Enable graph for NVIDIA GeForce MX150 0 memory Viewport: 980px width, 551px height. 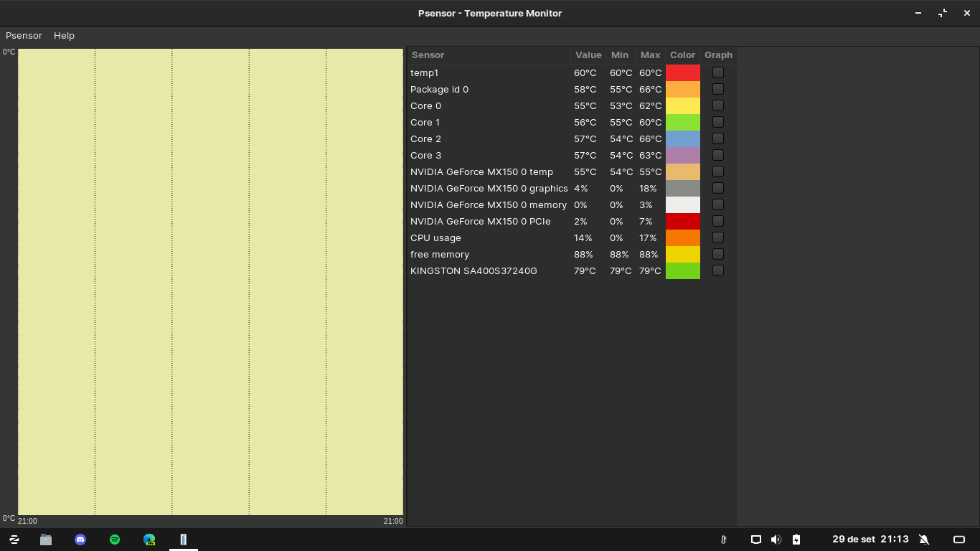[718, 204]
